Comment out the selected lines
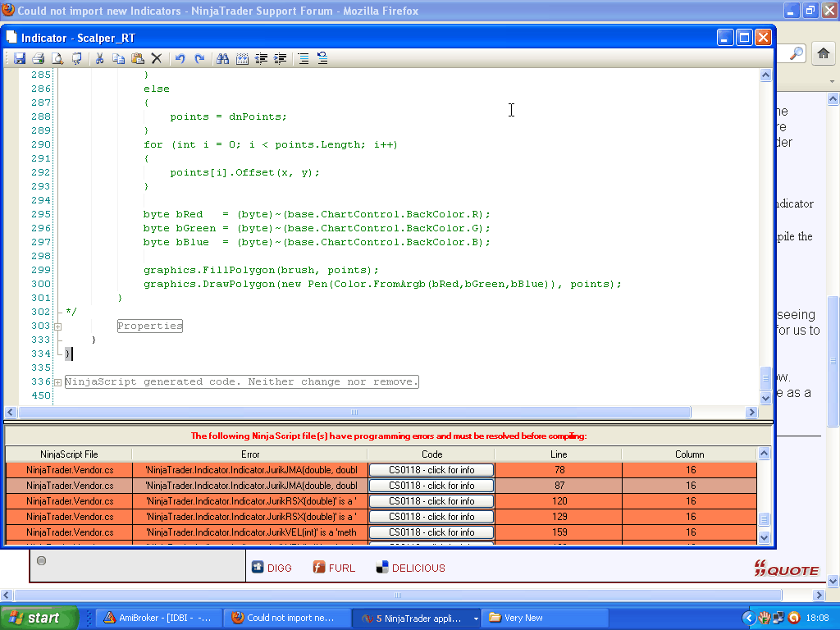 point(304,58)
